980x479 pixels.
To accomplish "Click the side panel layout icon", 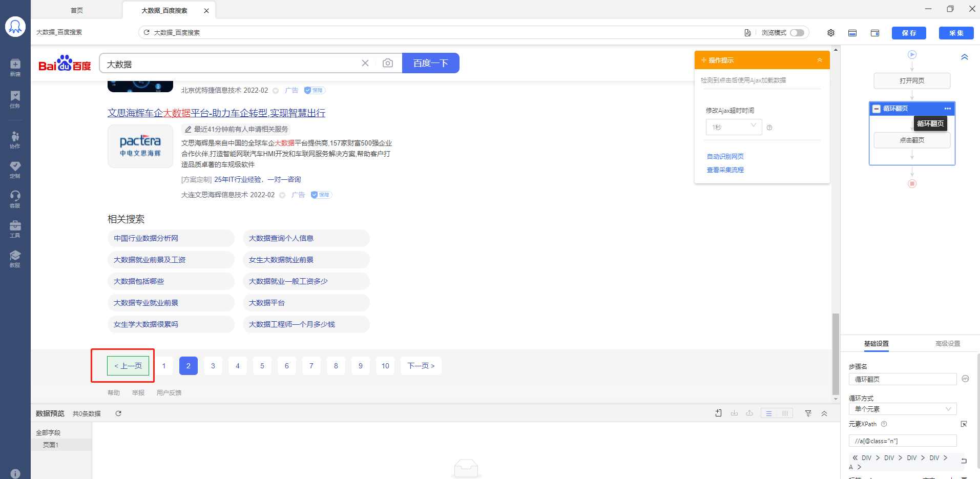I will [875, 33].
